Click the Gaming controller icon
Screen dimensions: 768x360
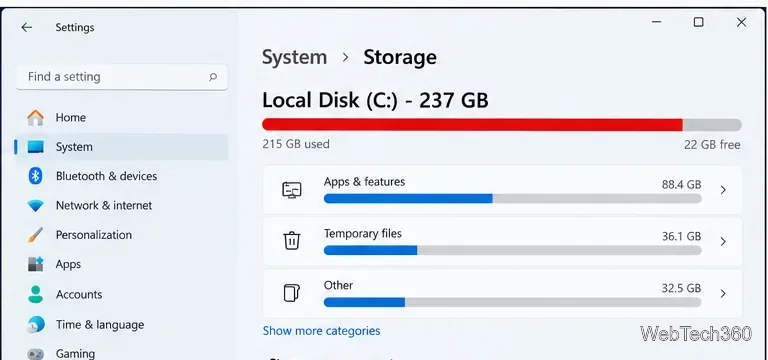[x=35, y=354]
